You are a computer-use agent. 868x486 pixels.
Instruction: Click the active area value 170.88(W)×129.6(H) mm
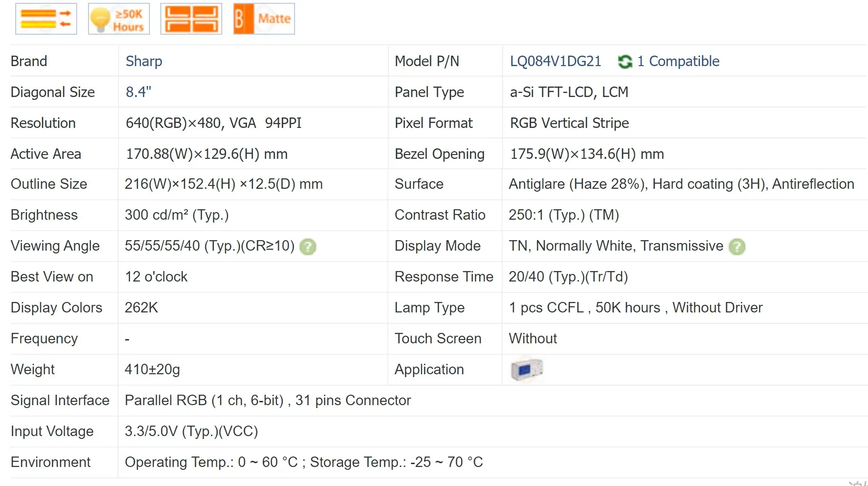(x=207, y=154)
